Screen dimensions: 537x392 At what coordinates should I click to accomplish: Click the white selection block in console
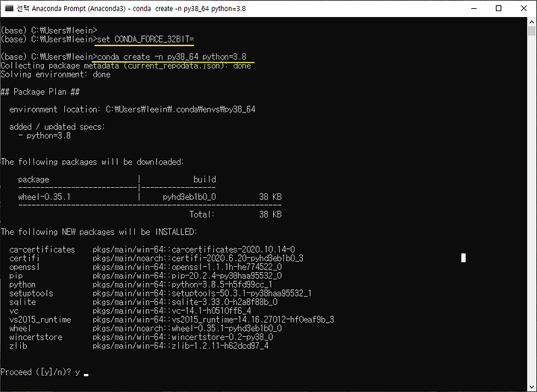463,258
